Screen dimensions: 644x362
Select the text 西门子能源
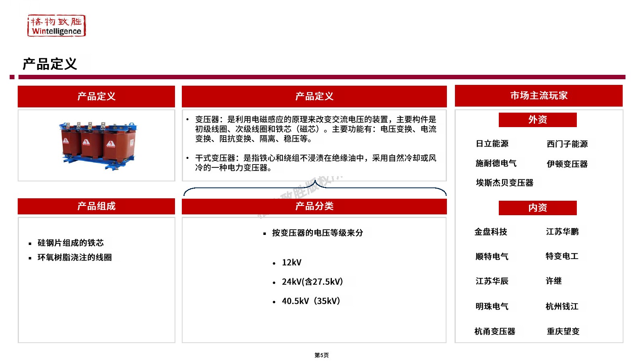(x=567, y=144)
